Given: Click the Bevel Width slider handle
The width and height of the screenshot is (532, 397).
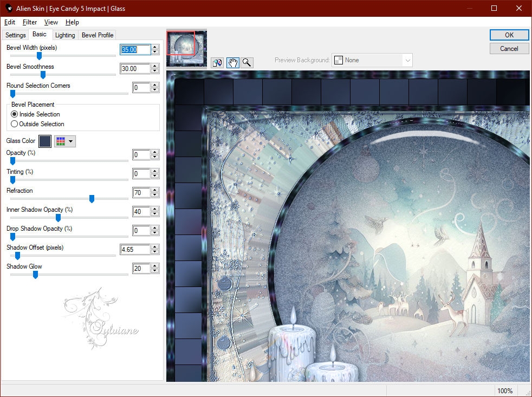Looking at the screenshot, I should (x=40, y=56).
